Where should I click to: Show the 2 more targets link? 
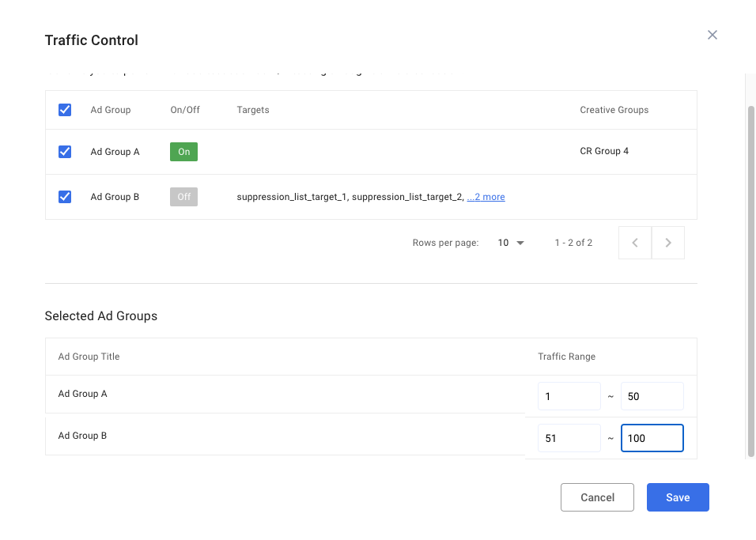tap(486, 197)
